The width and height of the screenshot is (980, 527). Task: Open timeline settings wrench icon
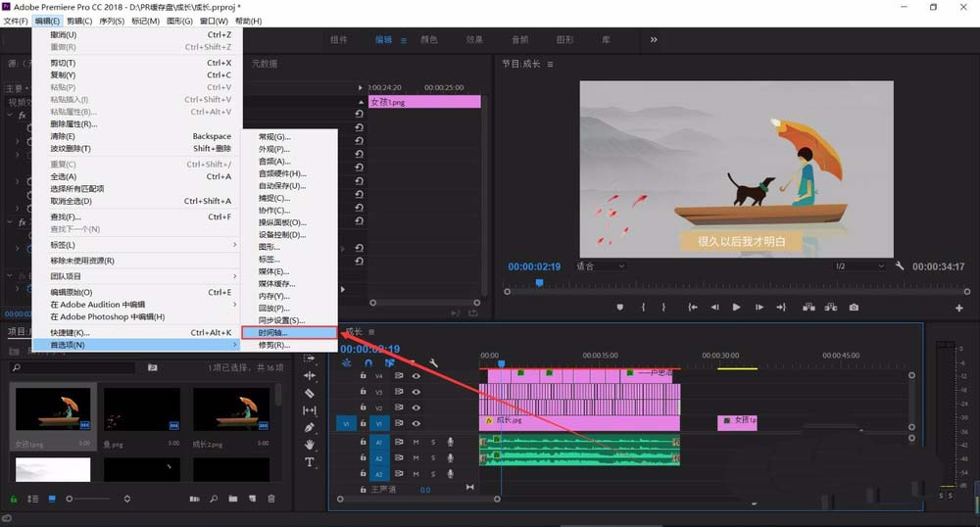(x=433, y=362)
